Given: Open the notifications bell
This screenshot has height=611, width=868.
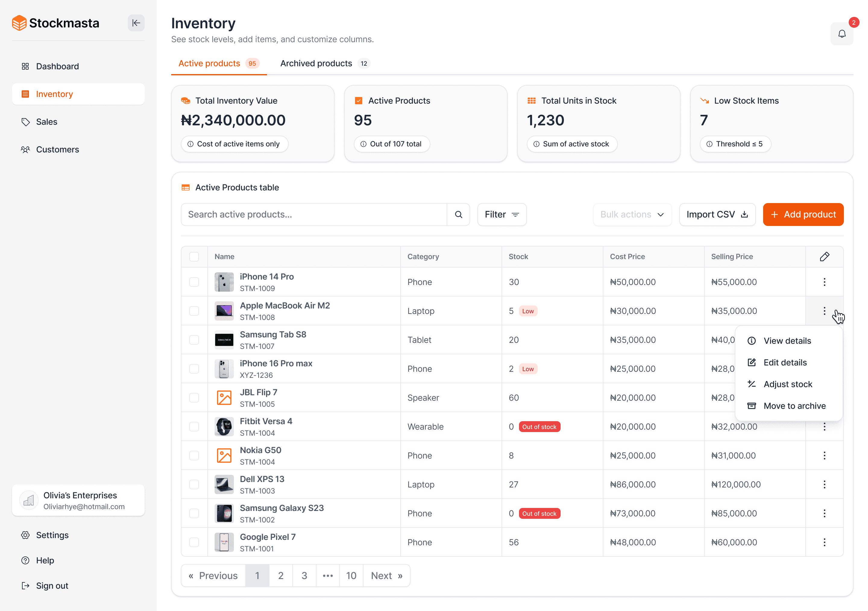Looking at the screenshot, I should point(841,34).
